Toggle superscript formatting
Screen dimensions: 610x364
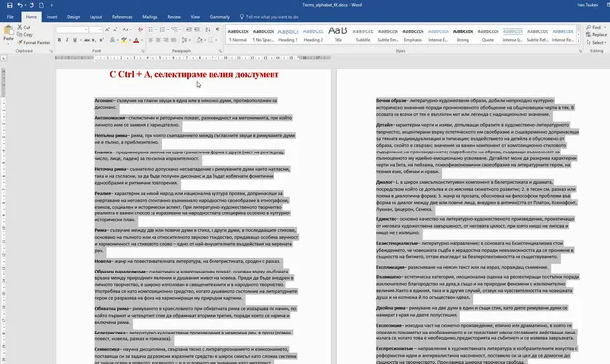[x=101, y=40]
